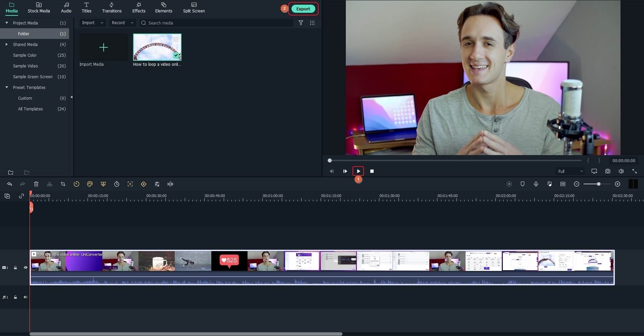Click the green screen tool icon
This screenshot has width=644, height=336.
[x=103, y=184]
